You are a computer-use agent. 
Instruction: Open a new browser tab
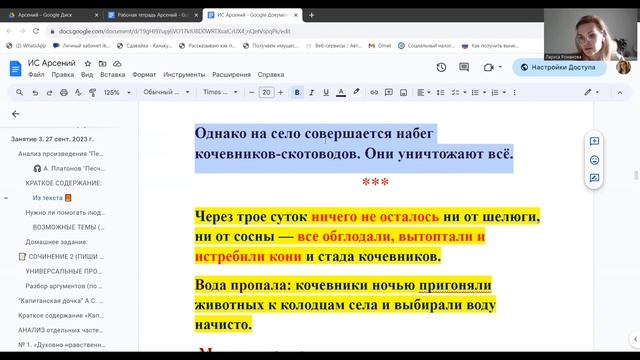pos(311,15)
